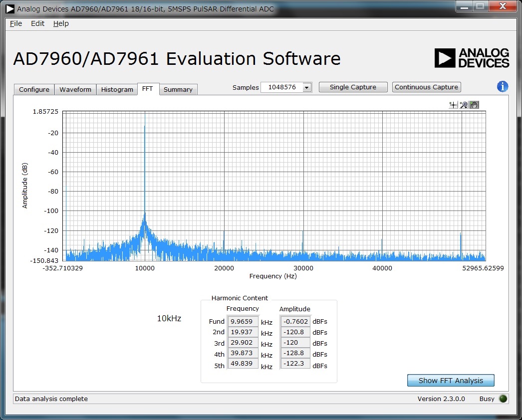Switch to the Configure tab
The image size is (522, 420).
coord(34,89)
